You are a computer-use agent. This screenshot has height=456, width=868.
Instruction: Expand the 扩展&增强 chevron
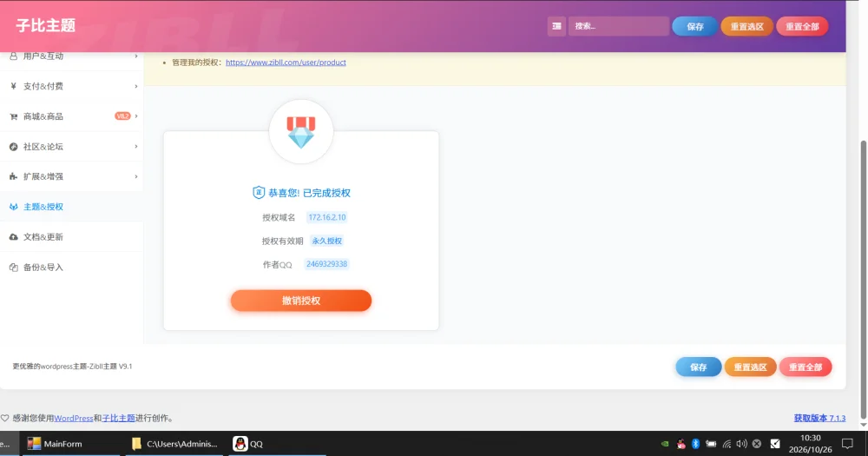[135, 176]
